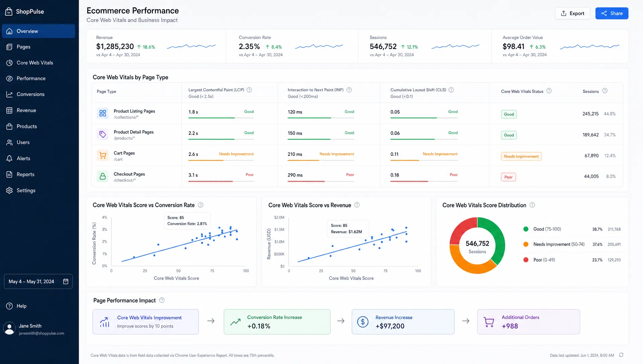The image size is (643, 364).
Task: Click the Alerts bell icon
Action: click(9, 159)
